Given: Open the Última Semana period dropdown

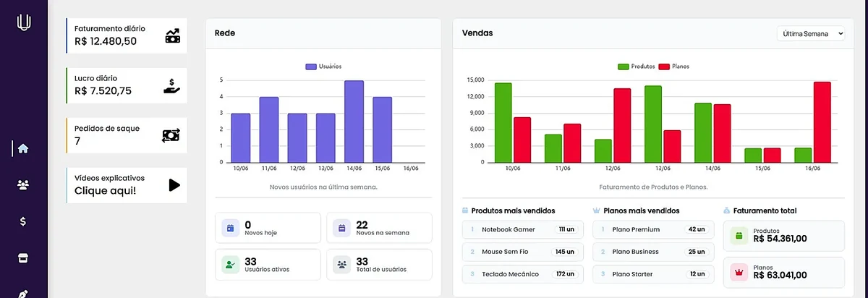Looking at the screenshot, I should coord(810,34).
